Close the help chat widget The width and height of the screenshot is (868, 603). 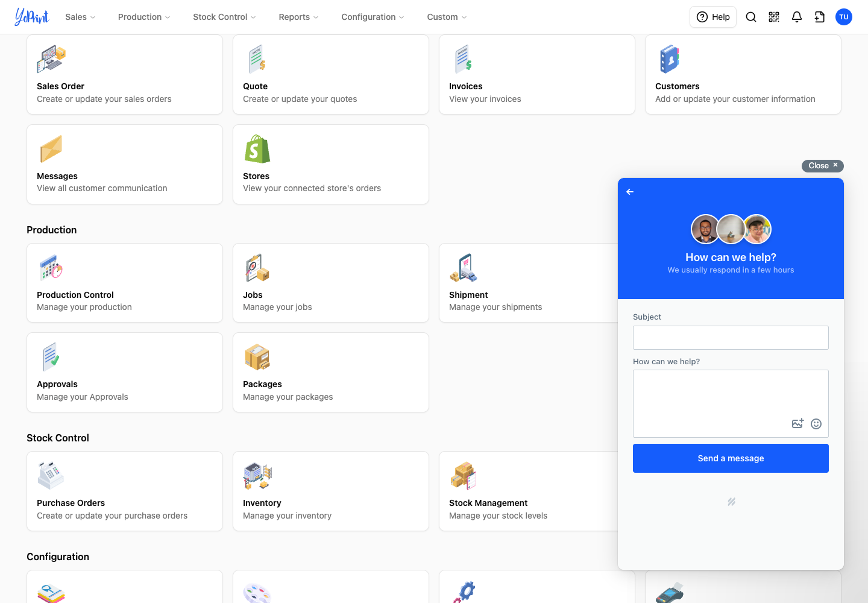point(823,166)
